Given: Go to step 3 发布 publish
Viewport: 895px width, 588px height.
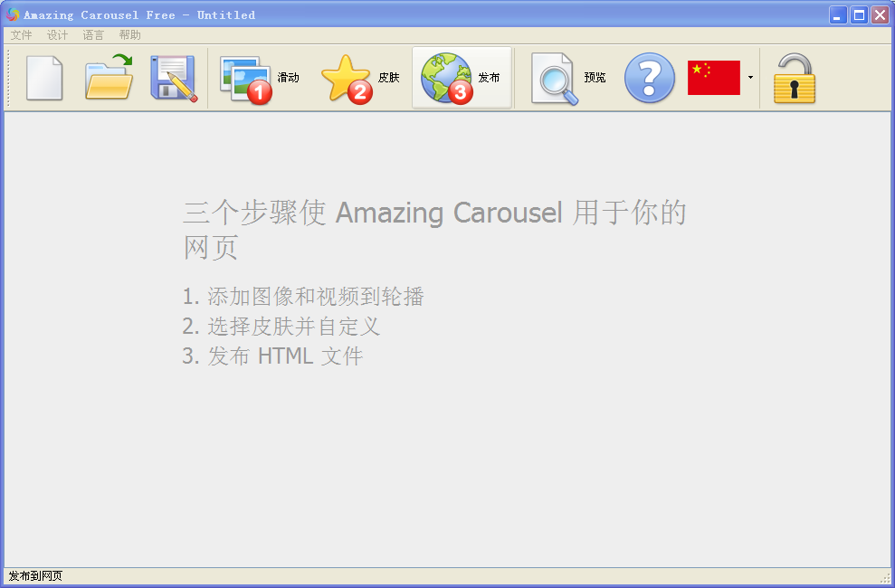Looking at the screenshot, I should click(462, 78).
